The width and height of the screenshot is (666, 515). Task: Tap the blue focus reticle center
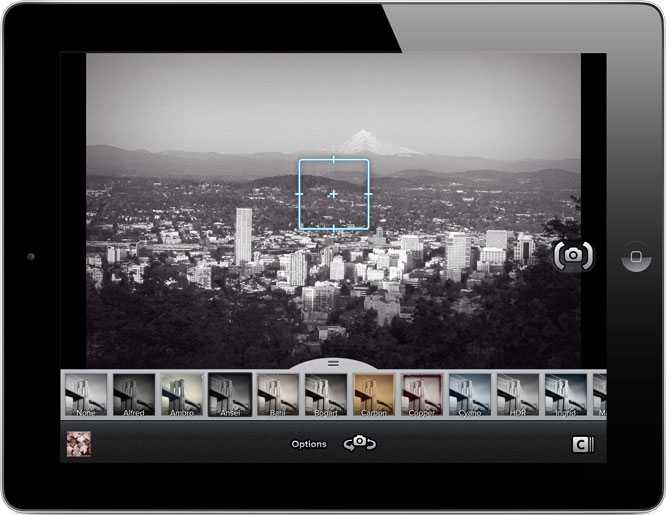click(x=333, y=194)
